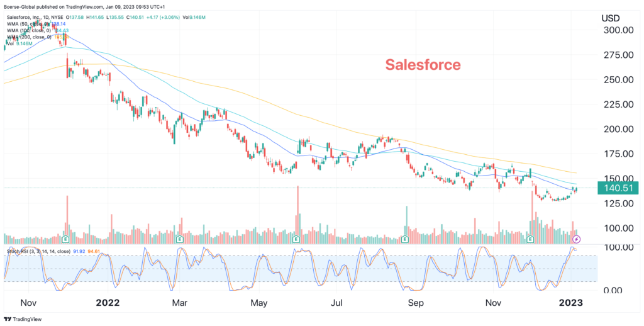Click the earnings E marker after May 2022
The image size is (644, 326).
pyautogui.click(x=296, y=239)
